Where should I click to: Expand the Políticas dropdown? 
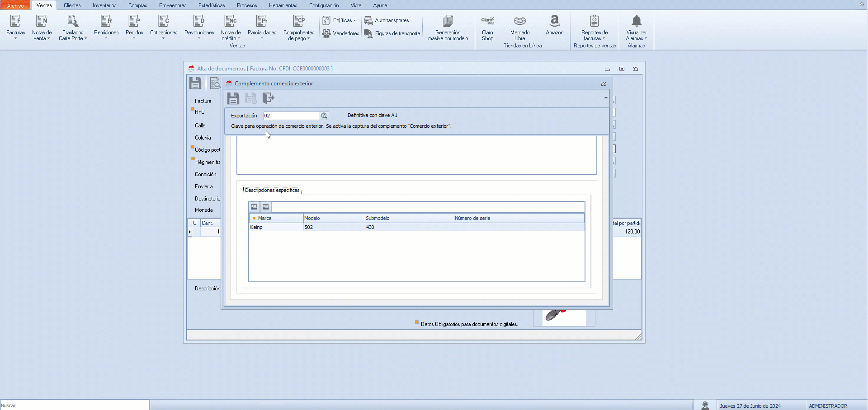(x=340, y=20)
